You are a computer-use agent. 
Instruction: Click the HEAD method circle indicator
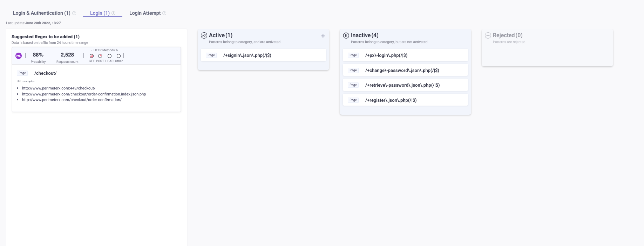point(109,56)
